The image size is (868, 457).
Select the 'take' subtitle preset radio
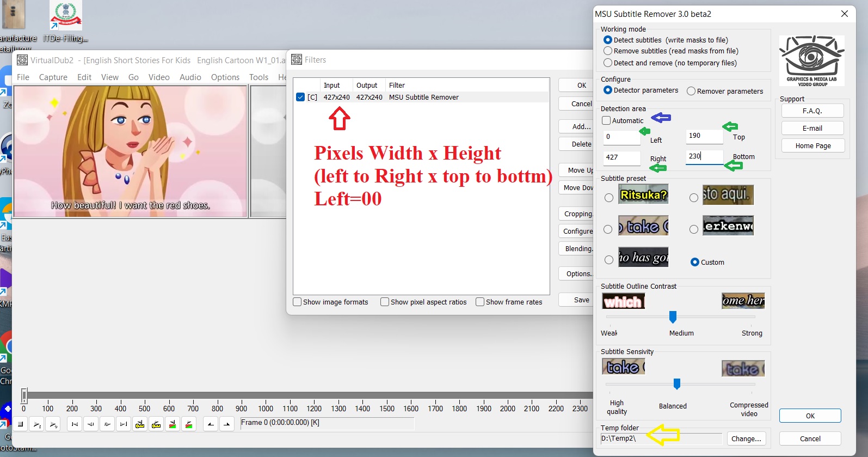[x=608, y=229]
